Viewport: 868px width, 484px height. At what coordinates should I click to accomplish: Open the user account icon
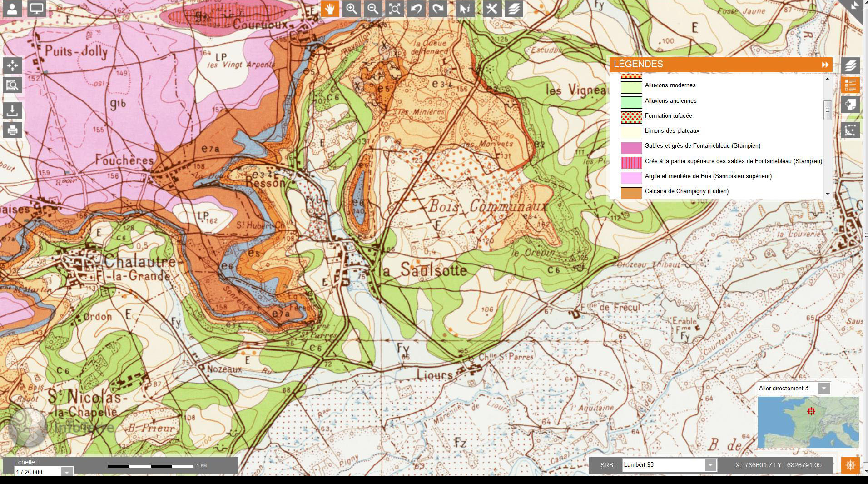click(x=12, y=9)
